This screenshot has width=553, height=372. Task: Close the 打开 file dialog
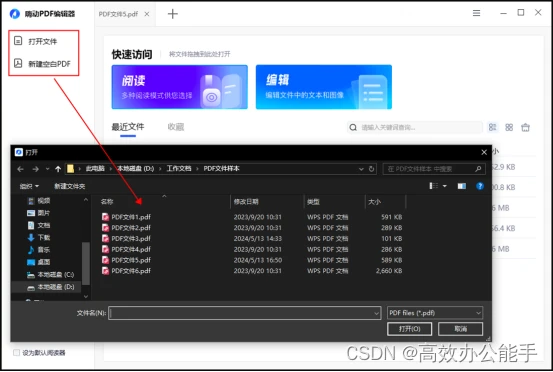pos(484,152)
